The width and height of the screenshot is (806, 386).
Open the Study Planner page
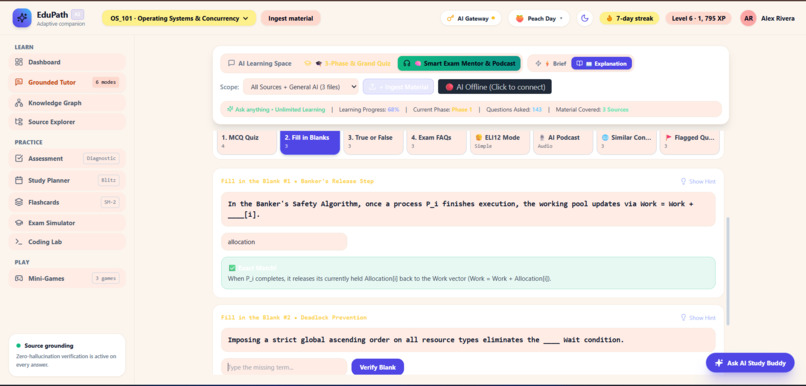click(67, 180)
